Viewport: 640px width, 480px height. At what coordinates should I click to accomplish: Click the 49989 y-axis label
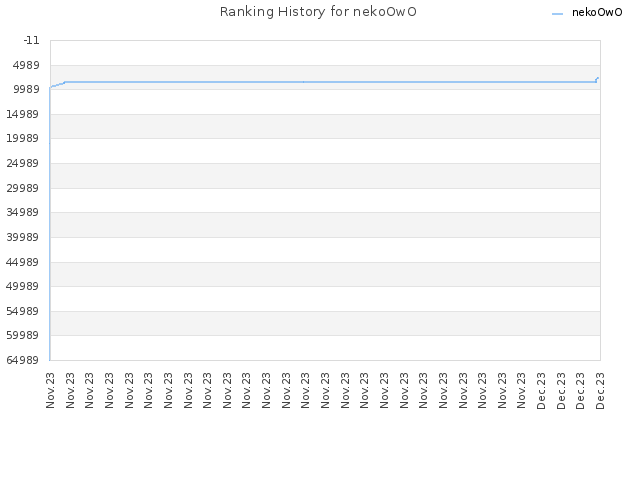tap(22, 286)
